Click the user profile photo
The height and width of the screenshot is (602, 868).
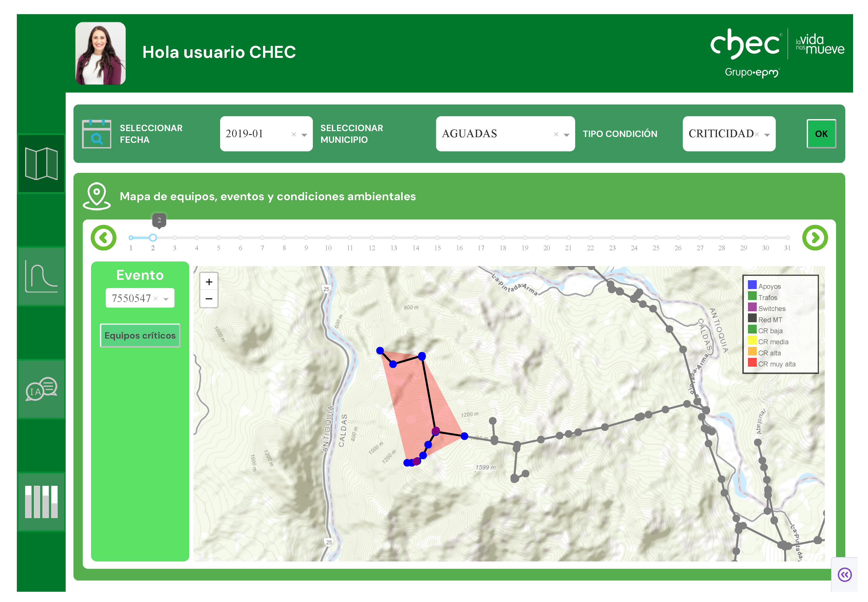pyautogui.click(x=100, y=53)
